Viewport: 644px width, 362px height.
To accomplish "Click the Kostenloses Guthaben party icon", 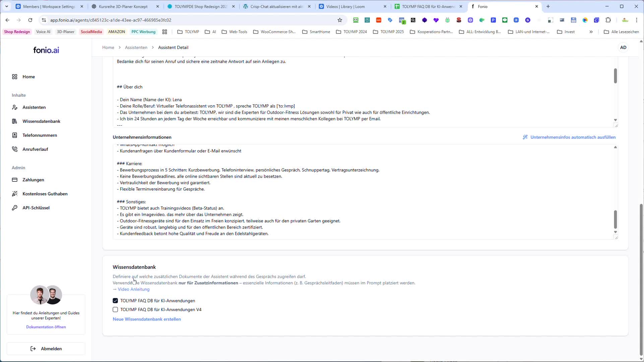I will click(x=15, y=194).
